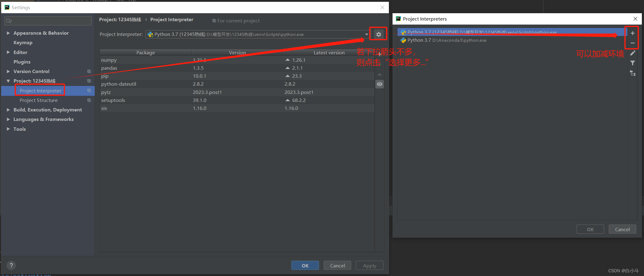Select Anaconda3 Python 3.7 interpreter row
The height and width of the screenshot is (276, 644).
coord(512,40)
